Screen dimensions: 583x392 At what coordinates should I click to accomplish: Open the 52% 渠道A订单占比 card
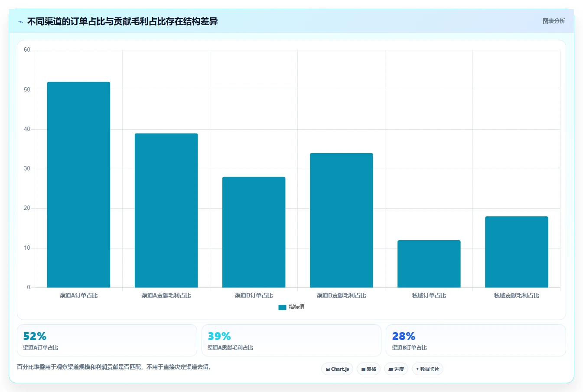tap(107, 340)
